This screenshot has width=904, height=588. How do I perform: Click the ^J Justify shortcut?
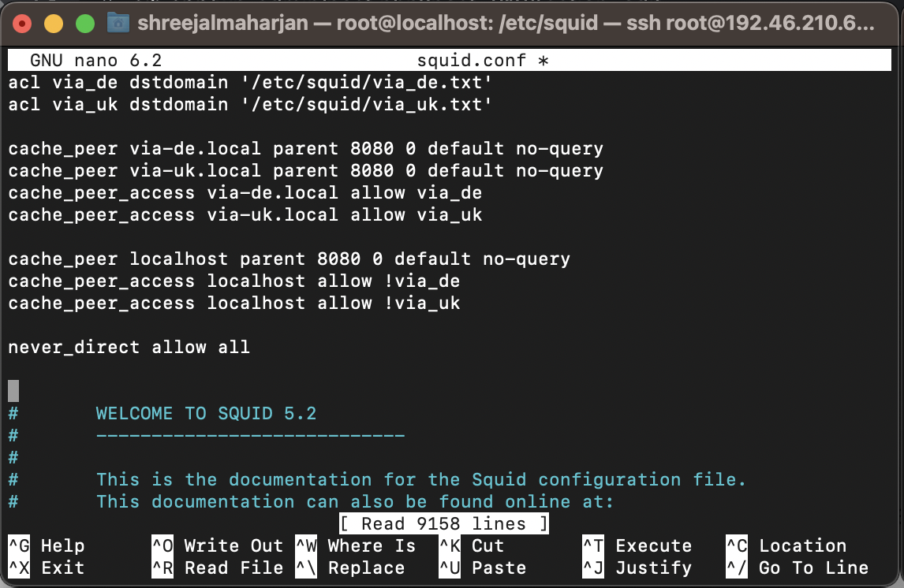pyautogui.click(x=637, y=568)
